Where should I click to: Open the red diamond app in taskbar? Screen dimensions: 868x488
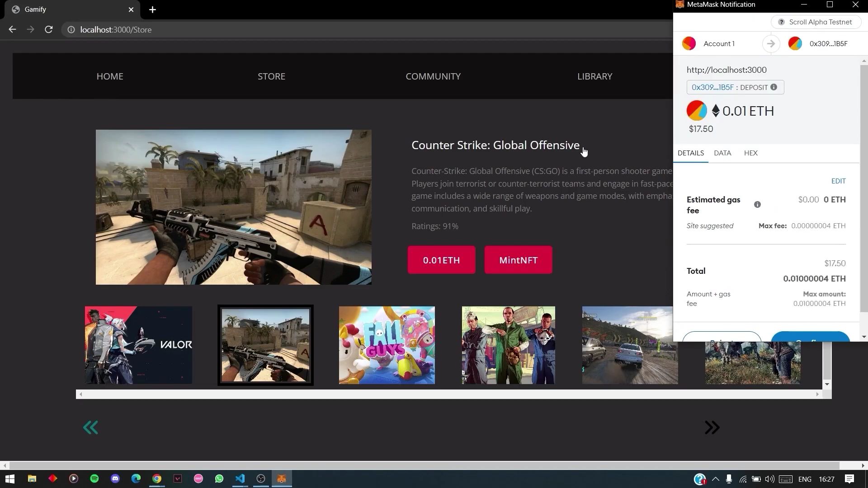(53, 479)
